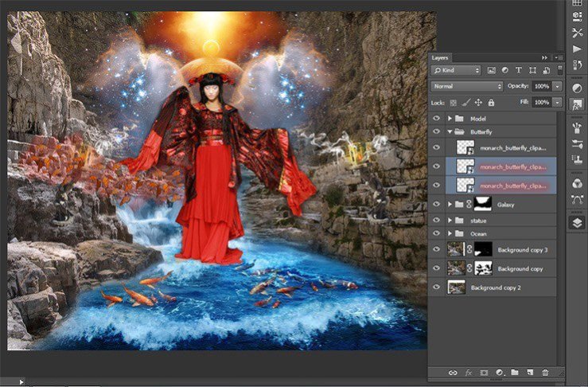The height and width of the screenshot is (387, 588).
Task: Select the Background copy layer name
Action: pyautogui.click(x=520, y=269)
